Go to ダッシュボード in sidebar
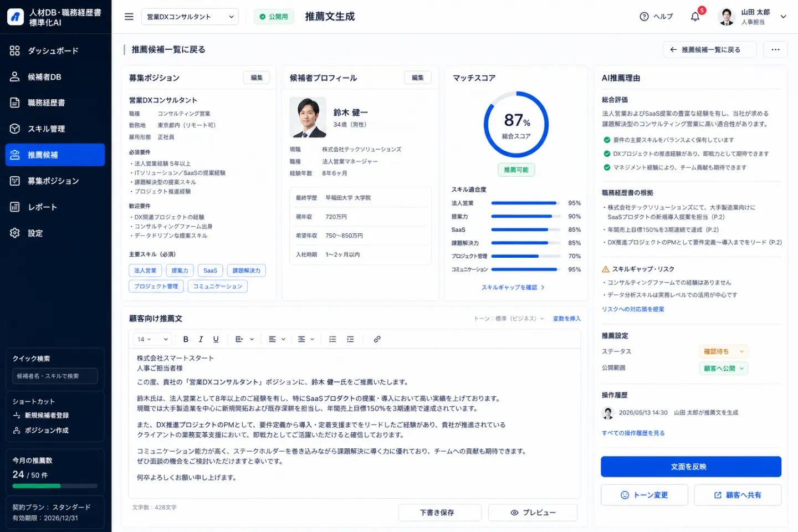This screenshot has height=532, width=798. tap(55, 51)
